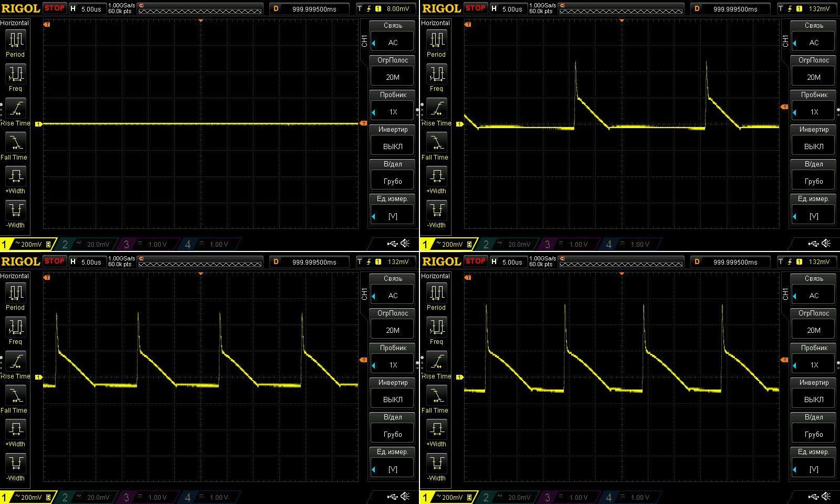Click the USB status icon in bottom-right panel

813,496
